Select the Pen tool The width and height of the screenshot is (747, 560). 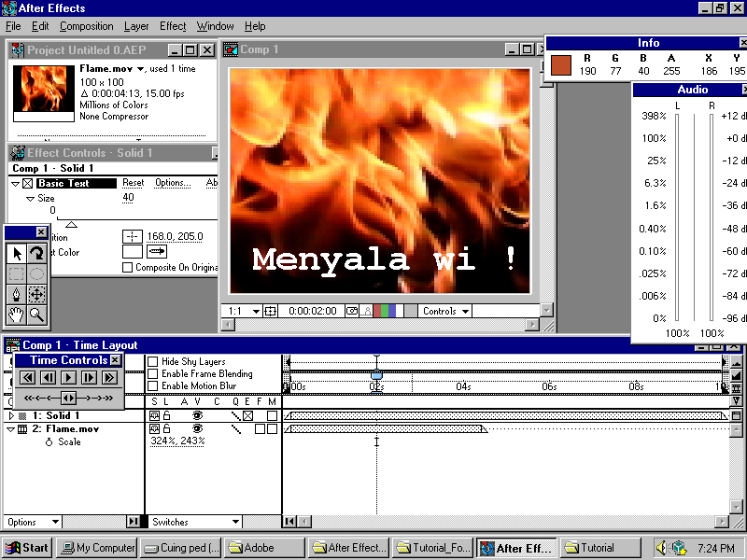point(16,294)
